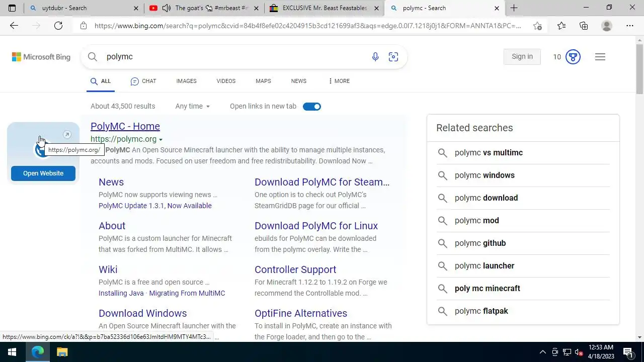Close the polymc search tab

(497, 8)
